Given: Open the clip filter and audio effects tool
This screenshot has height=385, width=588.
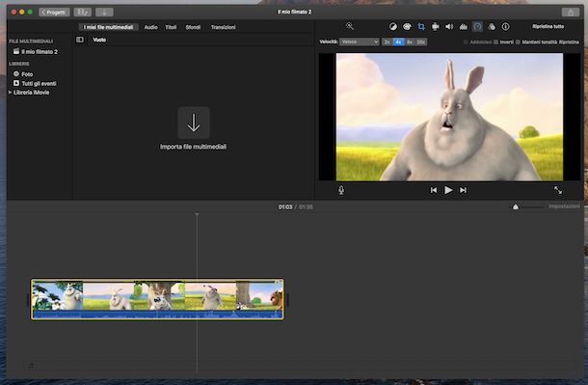Looking at the screenshot, I should [492, 27].
